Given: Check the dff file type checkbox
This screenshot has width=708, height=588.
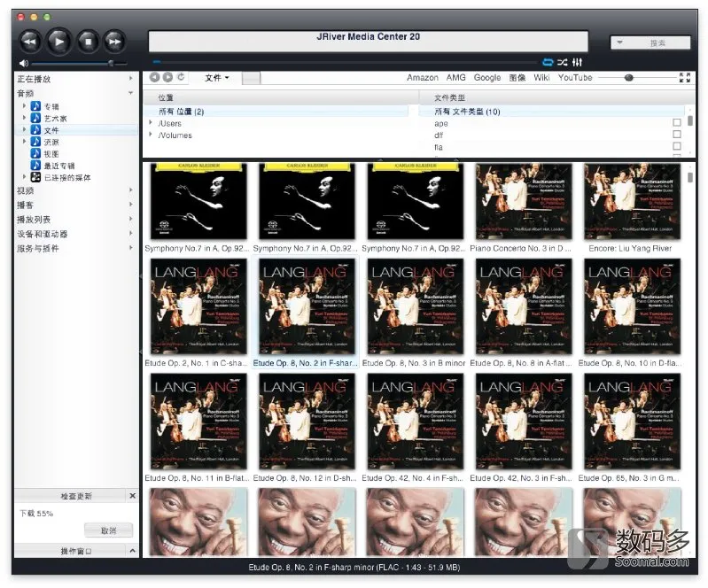Looking at the screenshot, I should [676, 134].
